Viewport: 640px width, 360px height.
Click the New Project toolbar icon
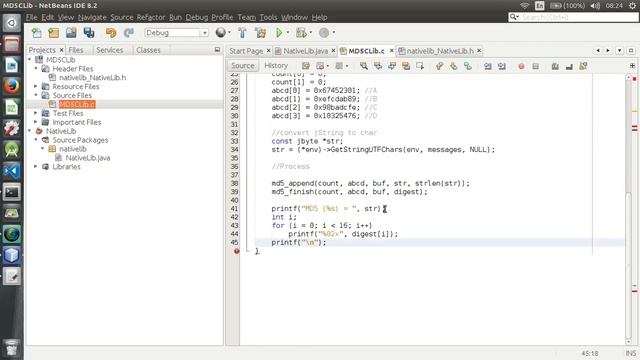click(53, 33)
